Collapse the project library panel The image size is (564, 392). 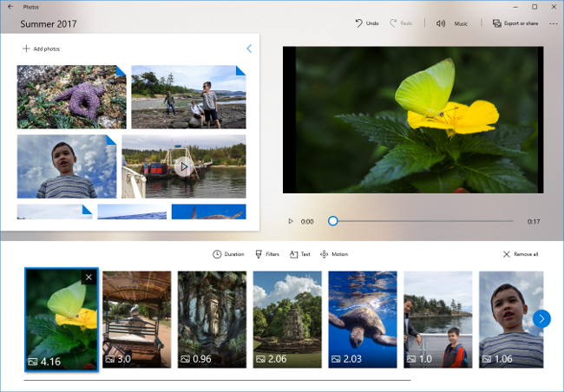[x=249, y=49]
